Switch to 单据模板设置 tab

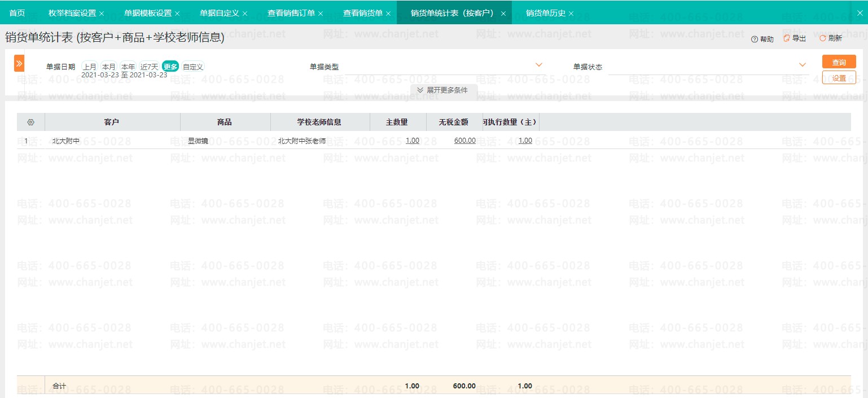click(148, 12)
